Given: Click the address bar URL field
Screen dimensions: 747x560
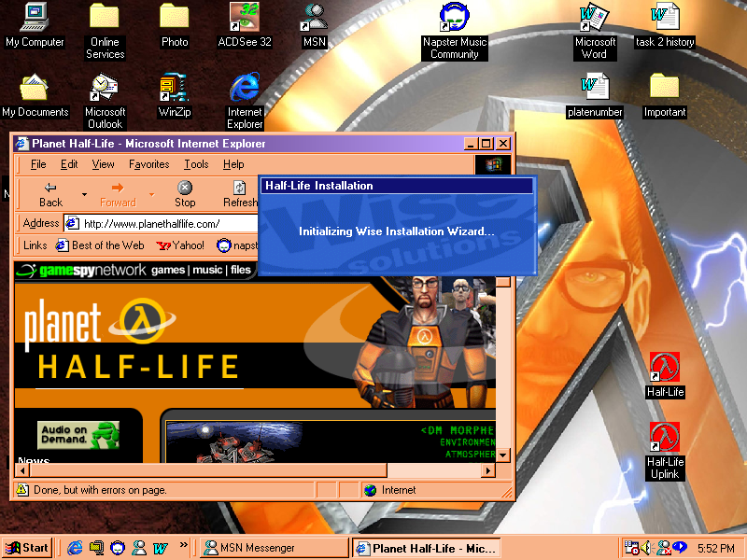Looking at the screenshot, I should (x=162, y=223).
